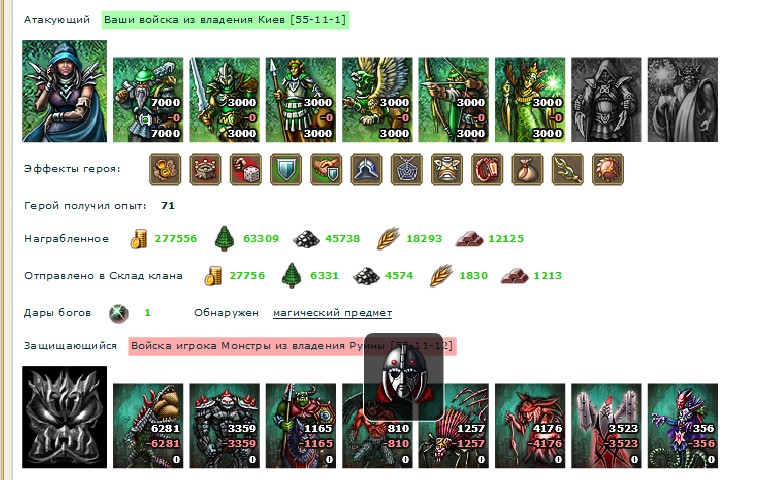The height and width of the screenshot is (480, 758).
Task: Click the gold coins hero effect icon
Action: pyautogui.click(x=165, y=170)
